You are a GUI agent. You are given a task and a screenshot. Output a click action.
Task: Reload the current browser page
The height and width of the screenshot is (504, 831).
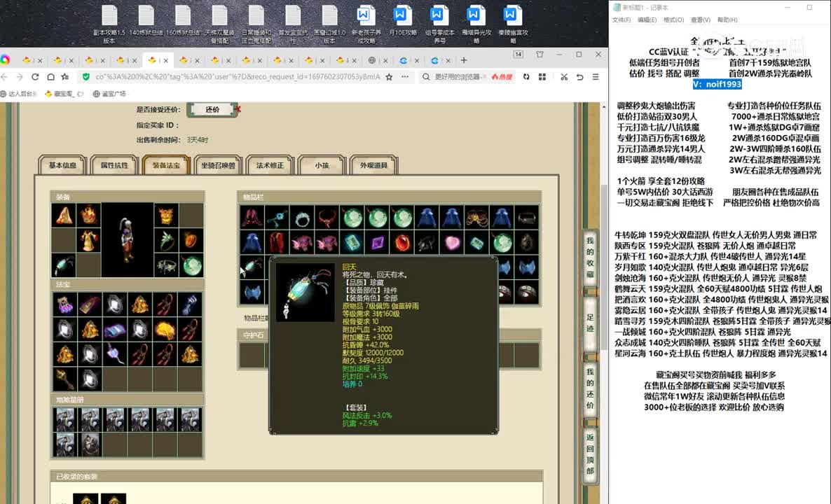click(35, 77)
